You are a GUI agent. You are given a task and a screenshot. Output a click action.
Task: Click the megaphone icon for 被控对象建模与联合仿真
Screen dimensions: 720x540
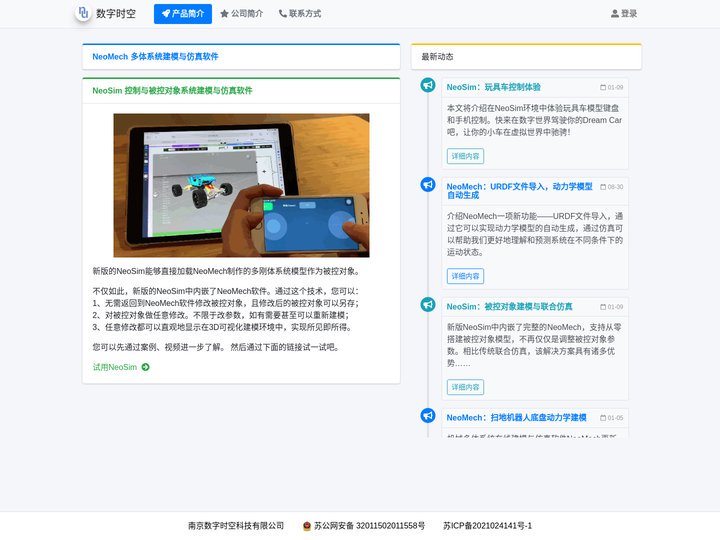[x=428, y=304]
